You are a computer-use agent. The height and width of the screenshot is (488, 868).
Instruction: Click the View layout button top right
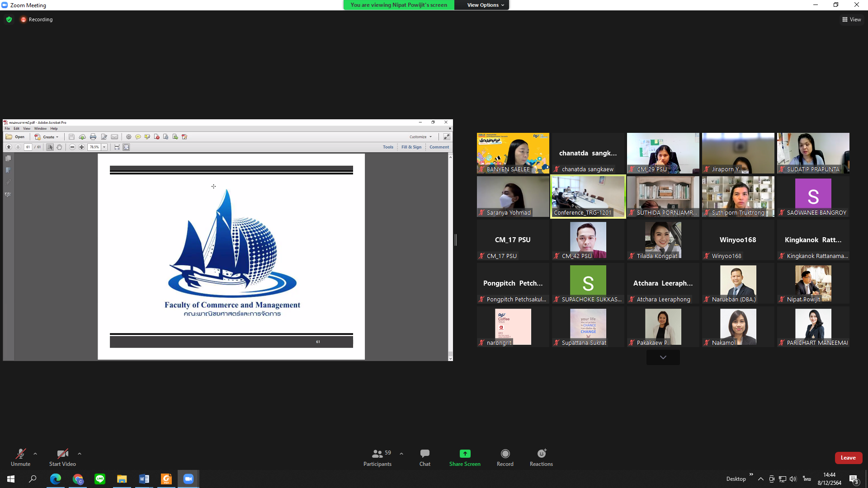851,19
